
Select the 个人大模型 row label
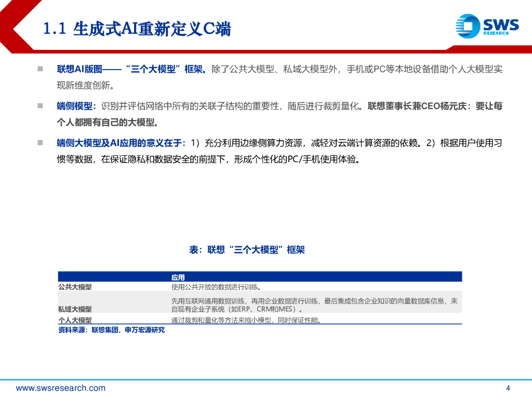tap(75, 320)
